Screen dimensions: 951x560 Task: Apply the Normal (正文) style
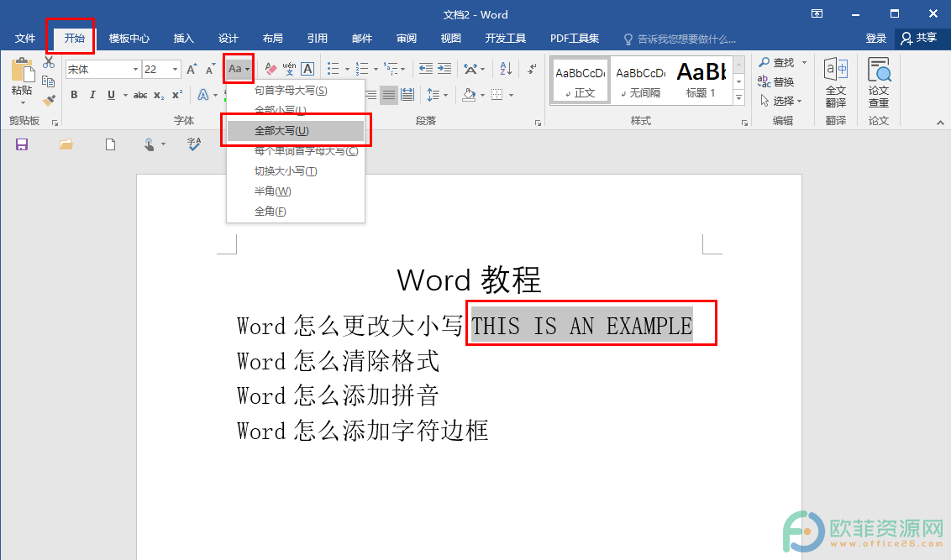(581, 81)
